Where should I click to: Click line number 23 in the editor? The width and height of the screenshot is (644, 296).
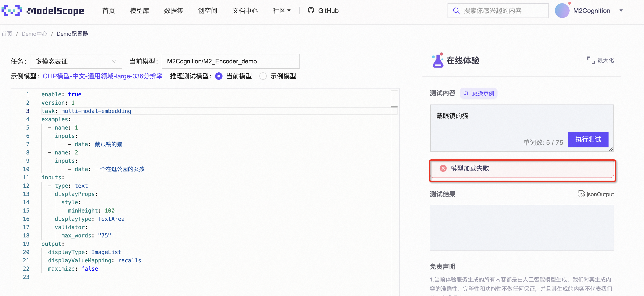point(26,277)
